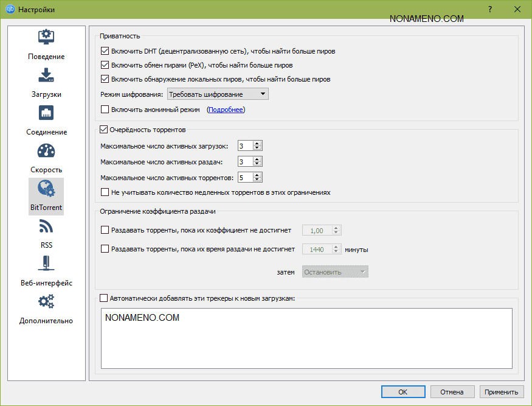Decrease maximum active torrents value
Image resolution: width=532 pixels, height=406 pixels.
[x=258, y=180]
